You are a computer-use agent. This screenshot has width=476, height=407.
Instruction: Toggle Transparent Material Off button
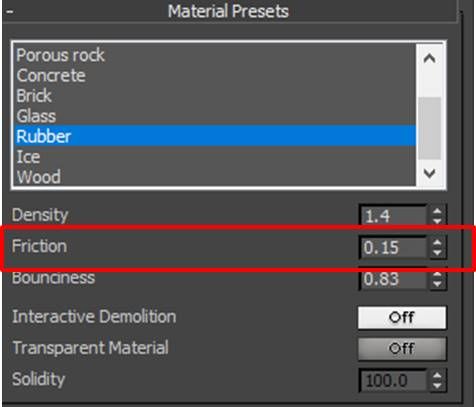point(402,349)
